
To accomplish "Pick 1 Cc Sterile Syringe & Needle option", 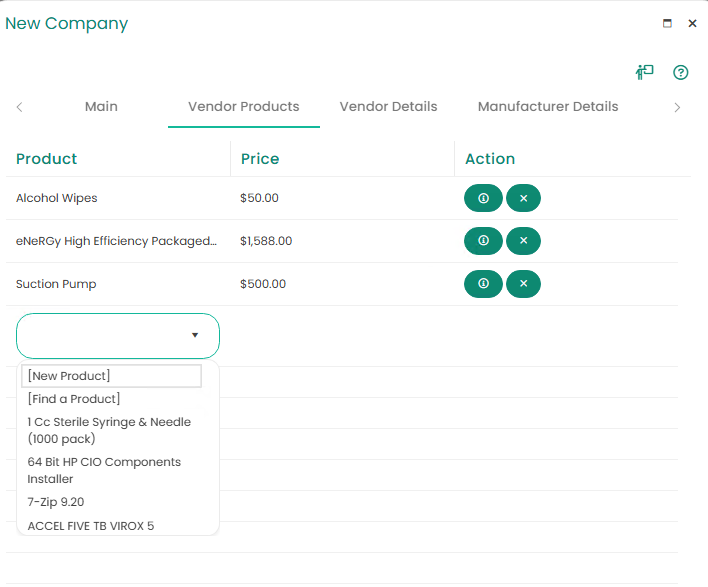I will tap(109, 430).
